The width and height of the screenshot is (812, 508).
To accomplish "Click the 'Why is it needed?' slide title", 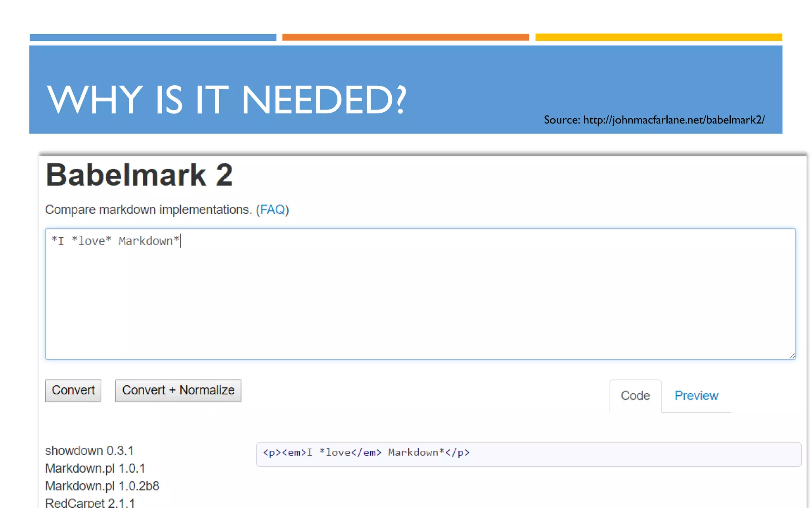I will tap(226, 99).
